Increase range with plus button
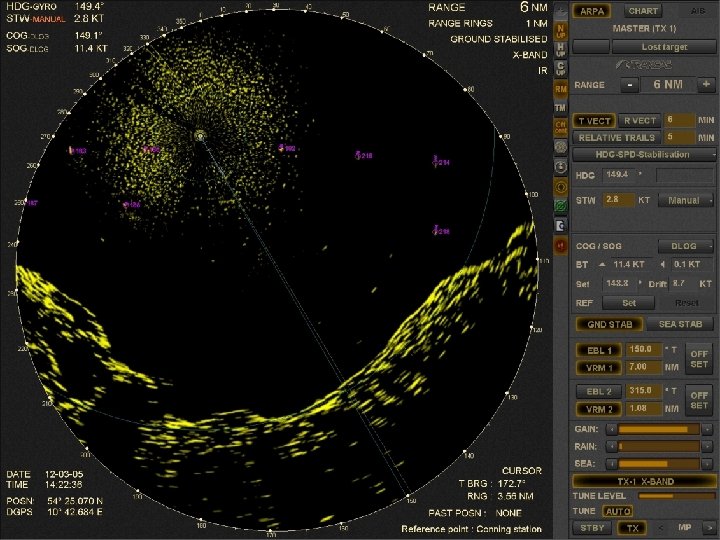Image resolution: width=720 pixels, height=540 pixels. coord(706,84)
